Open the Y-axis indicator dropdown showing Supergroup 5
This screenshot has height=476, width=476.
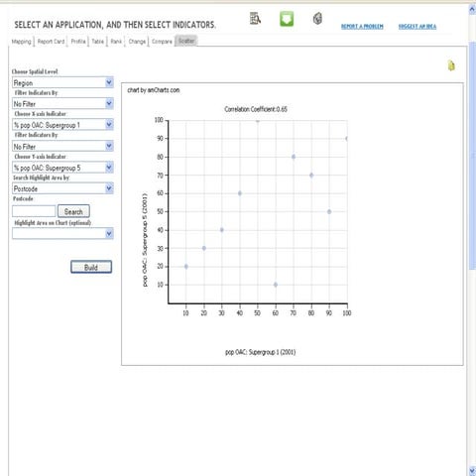coord(62,168)
